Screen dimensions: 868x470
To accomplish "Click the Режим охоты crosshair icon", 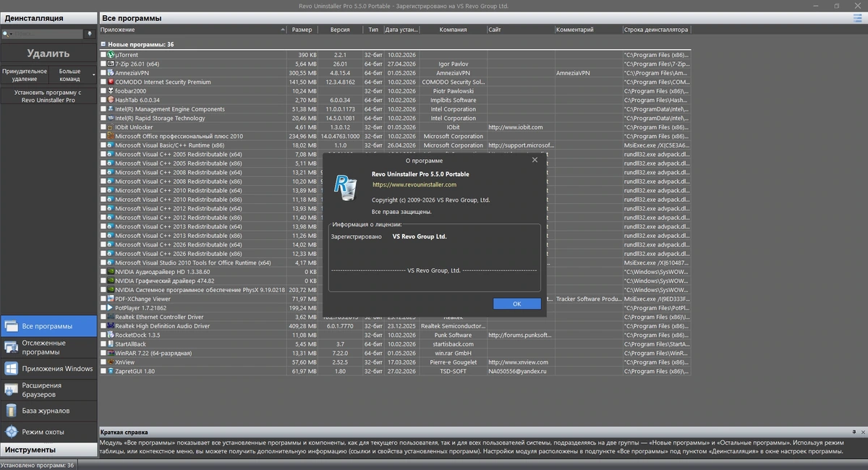I will (x=11, y=432).
